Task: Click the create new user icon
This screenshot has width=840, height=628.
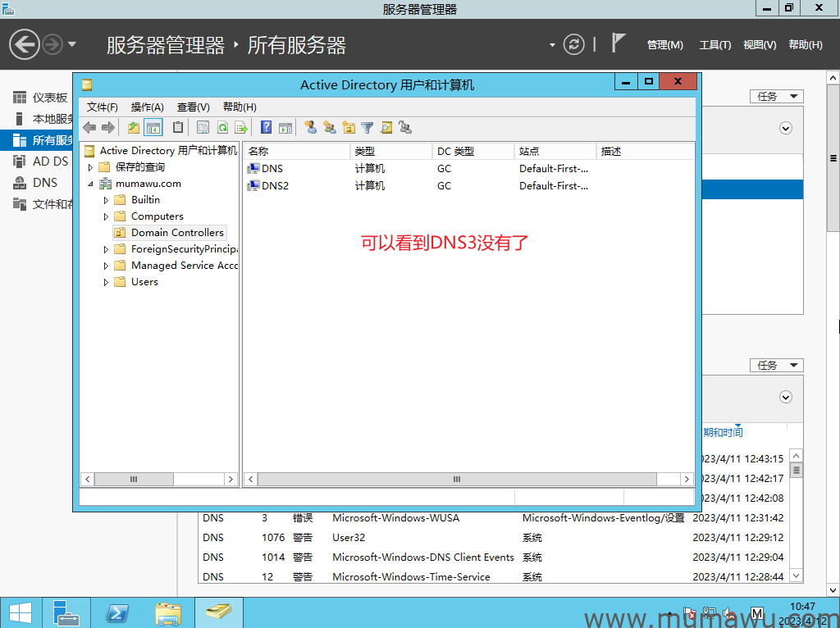Action: tap(310, 127)
